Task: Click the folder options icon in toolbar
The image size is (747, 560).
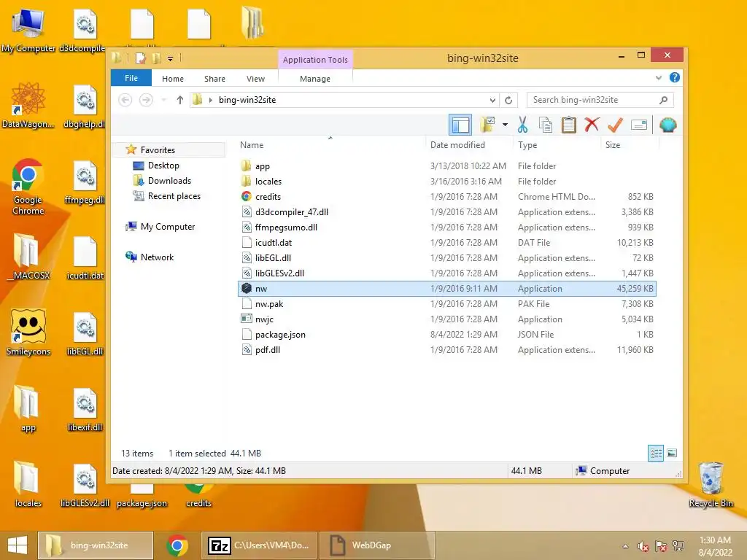Action: pyautogui.click(x=488, y=125)
